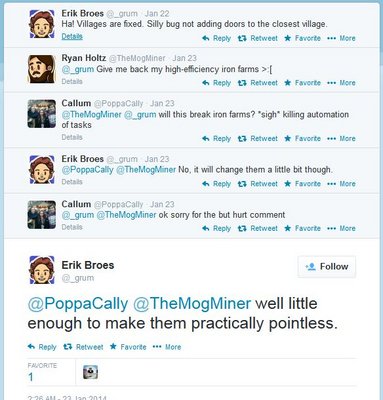Open More menu on the first Erik Broes tweet
This screenshot has height=400, width=383.
(341, 38)
